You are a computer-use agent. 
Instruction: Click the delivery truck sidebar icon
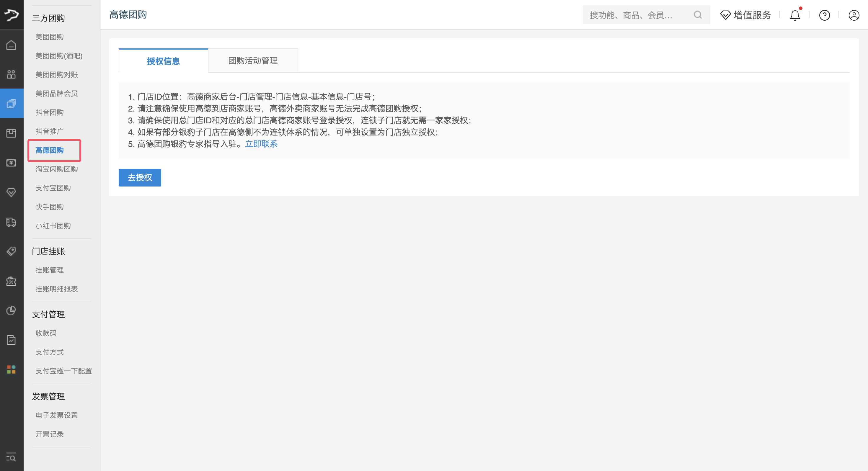(x=12, y=222)
